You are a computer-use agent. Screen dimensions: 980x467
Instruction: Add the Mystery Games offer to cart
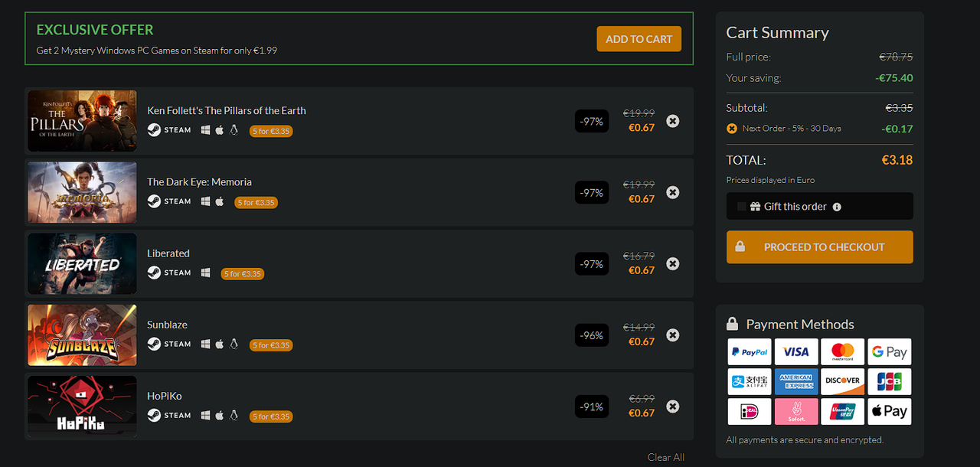639,39
